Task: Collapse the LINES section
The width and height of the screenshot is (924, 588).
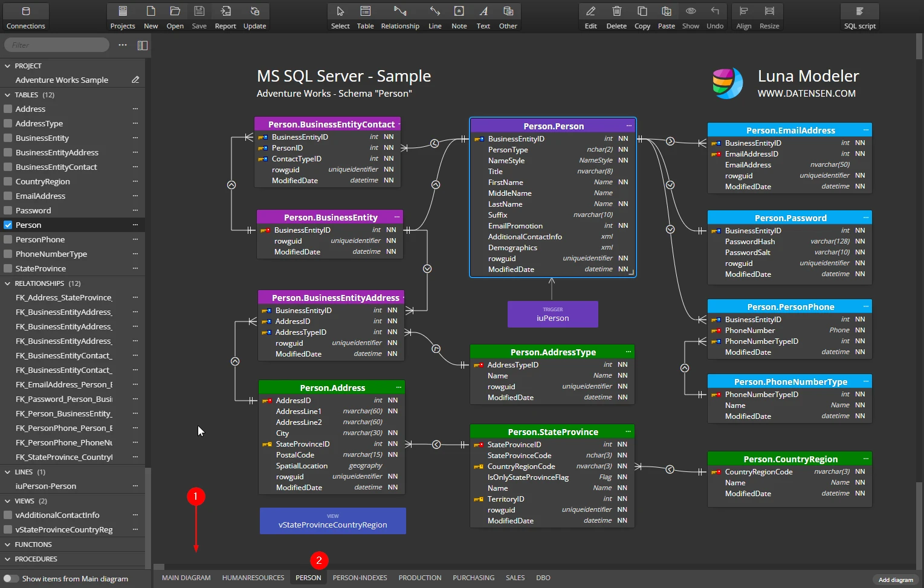Action: coord(8,472)
